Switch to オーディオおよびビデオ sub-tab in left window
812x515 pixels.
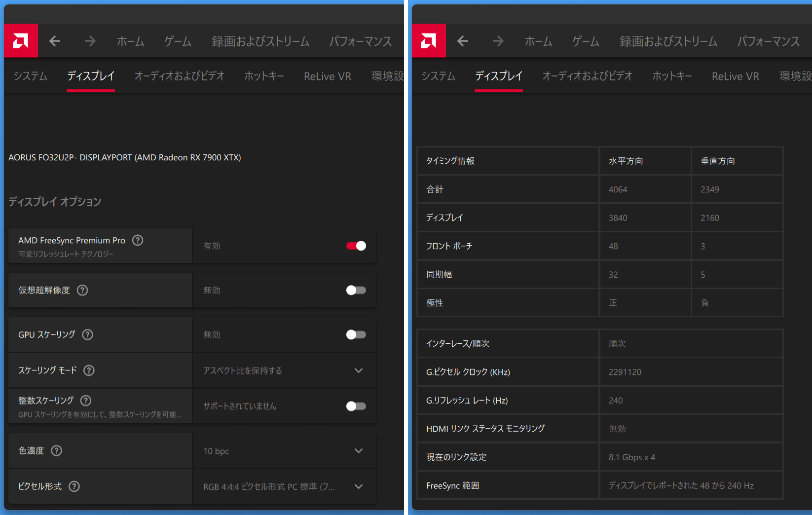[x=180, y=76]
